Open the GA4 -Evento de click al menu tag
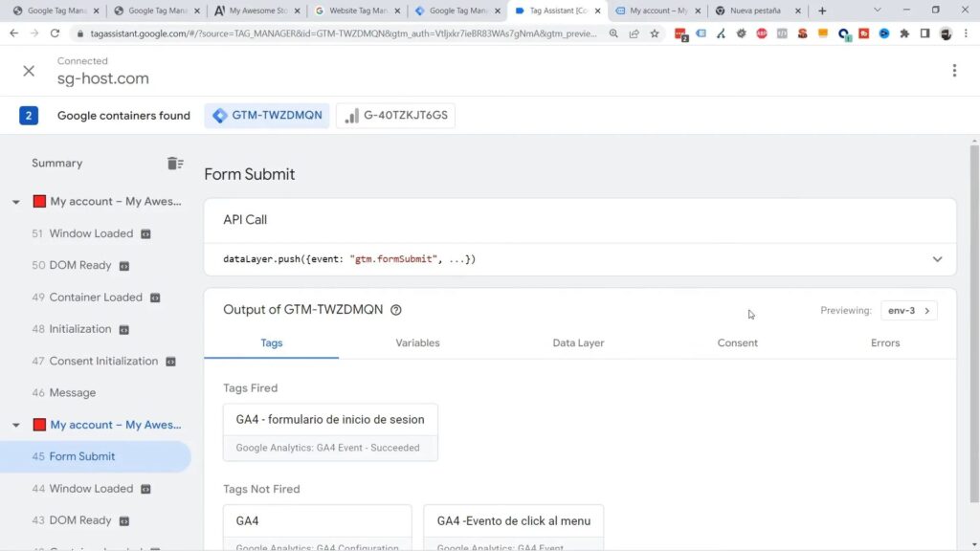Screen dimensions: 980x551 click(513, 528)
